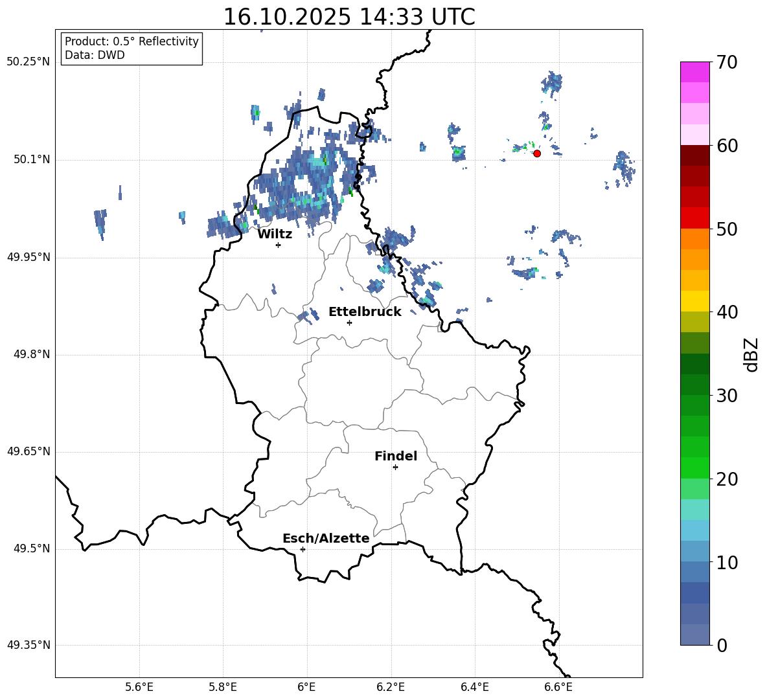This screenshot has height=700, width=767.
Task: Click the 50 value on colorbar
Action: [x=727, y=229]
